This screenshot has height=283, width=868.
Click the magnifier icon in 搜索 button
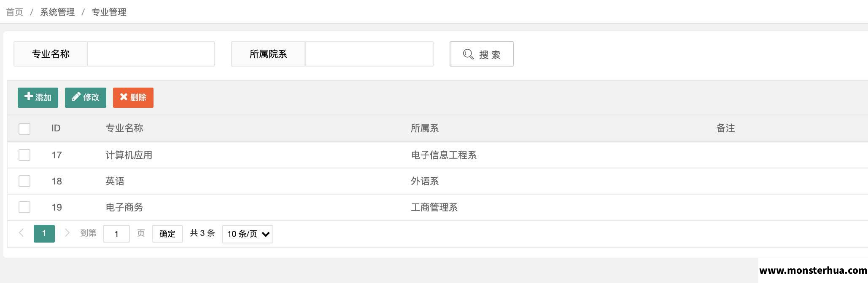tap(468, 54)
